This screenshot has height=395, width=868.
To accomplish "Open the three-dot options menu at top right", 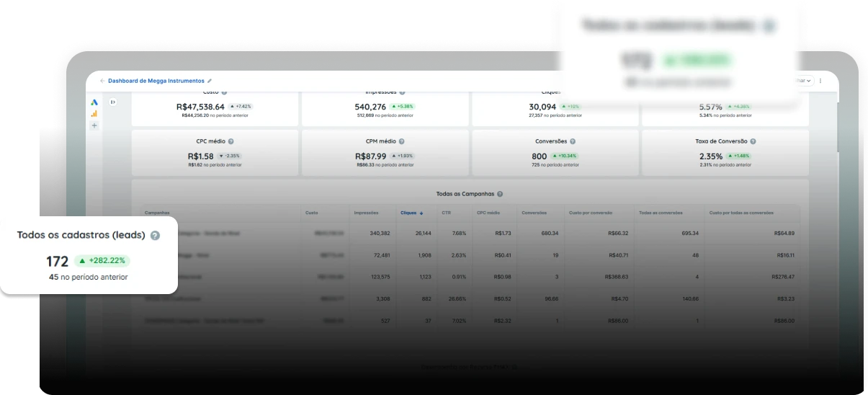I will coord(820,81).
